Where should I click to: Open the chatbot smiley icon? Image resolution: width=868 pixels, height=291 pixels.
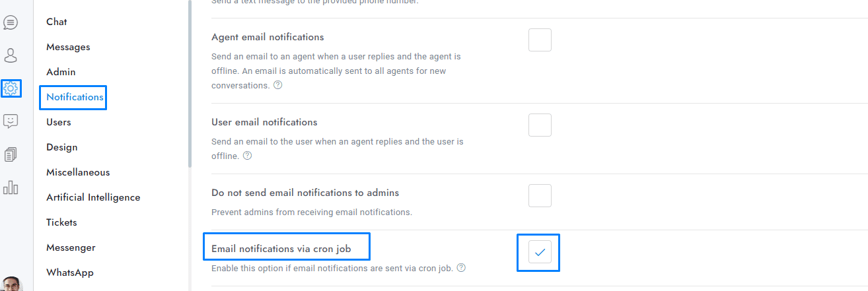tap(11, 121)
